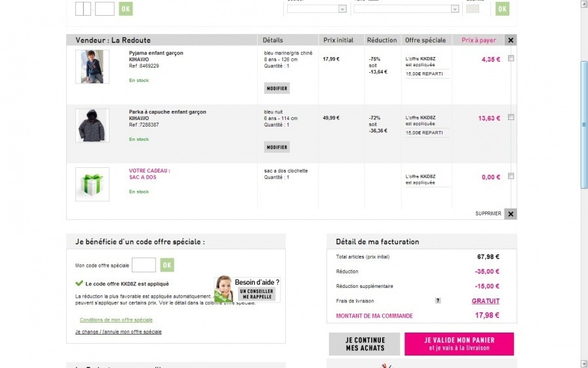The width and height of the screenshot is (588, 368).
Task: Click MODIFIER under the parka details
Action: pos(277,147)
